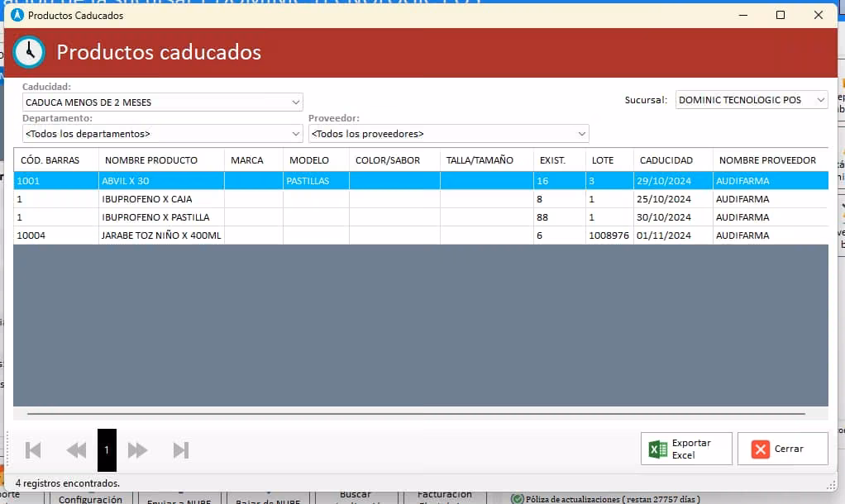Click the TALLA/TAMAÑO column header
Image resolution: width=845 pixels, height=504 pixels.
click(487, 160)
